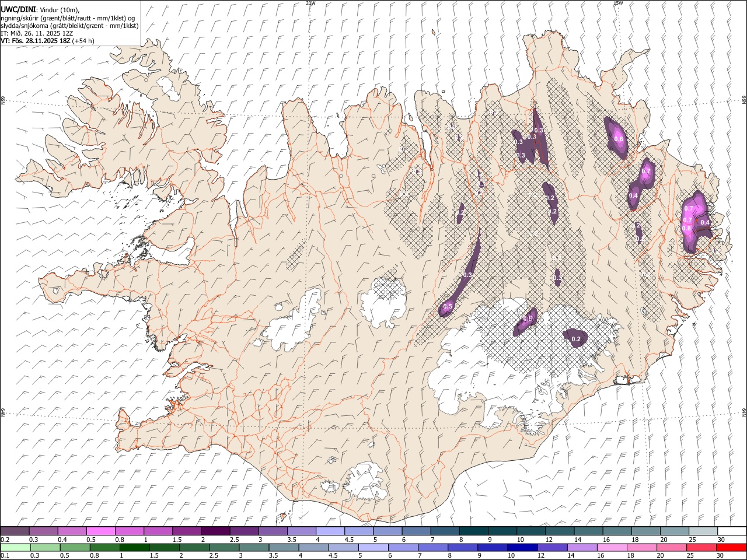Select the lightest green 0.1–0.3 rain scale swatch
Image resolution: width=747 pixels, height=560 pixels.
(15, 547)
